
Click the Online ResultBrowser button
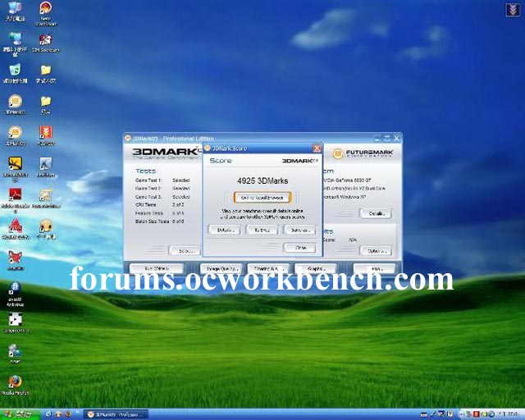(x=262, y=198)
